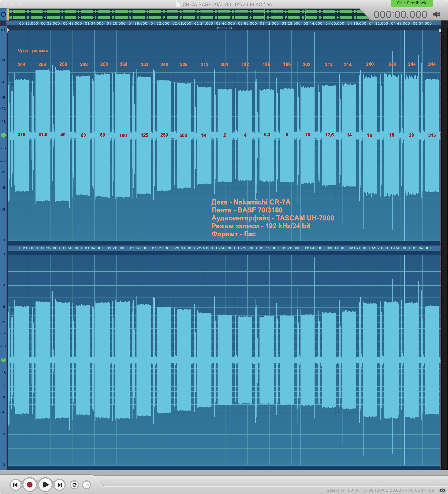Click the selection start marker handle at the top left
This screenshot has height=494, width=448.
pos(8,30)
